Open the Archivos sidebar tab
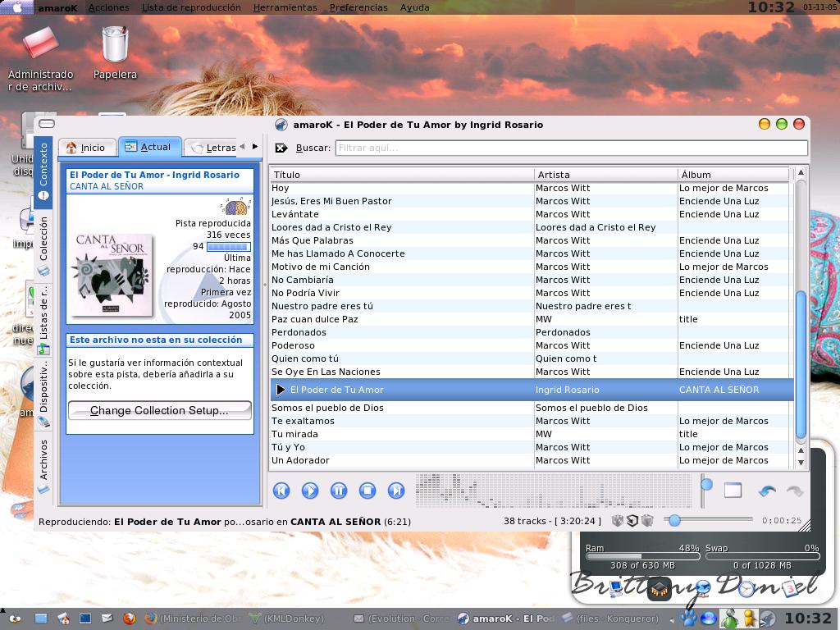The image size is (840, 630). point(44,466)
